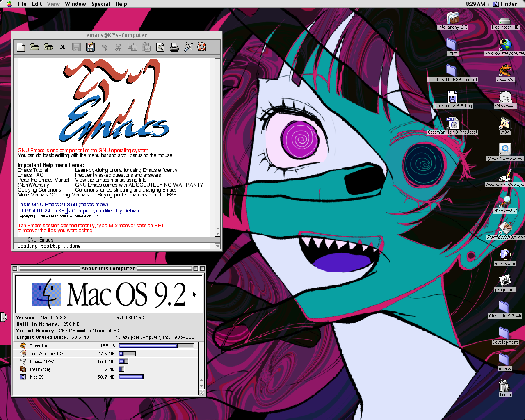Click Read the Emacs Manual entry

coord(43,180)
